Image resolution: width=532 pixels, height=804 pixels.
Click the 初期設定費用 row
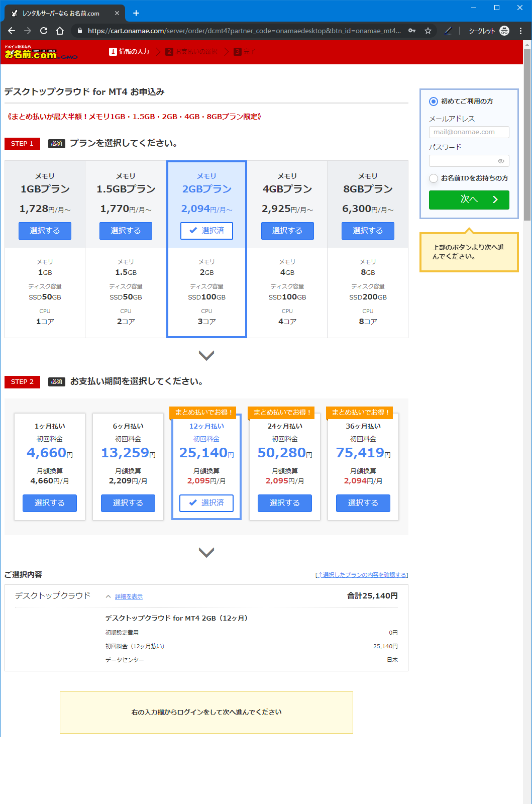251,633
